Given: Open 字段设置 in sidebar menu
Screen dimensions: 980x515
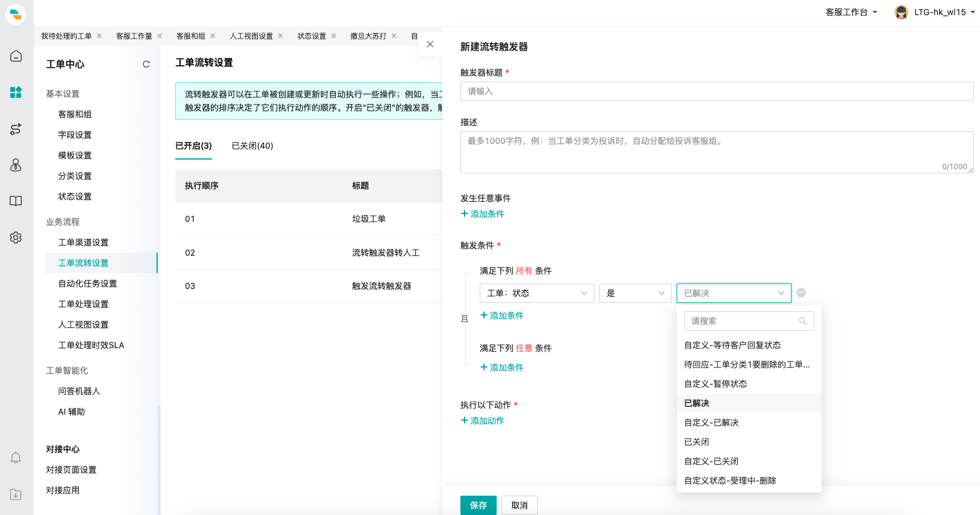Looking at the screenshot, I should click(75, 135).
